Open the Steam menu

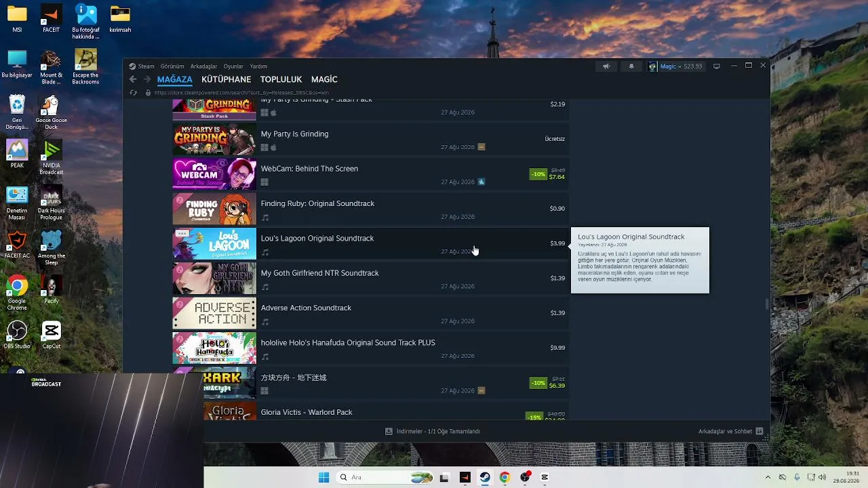142,66
